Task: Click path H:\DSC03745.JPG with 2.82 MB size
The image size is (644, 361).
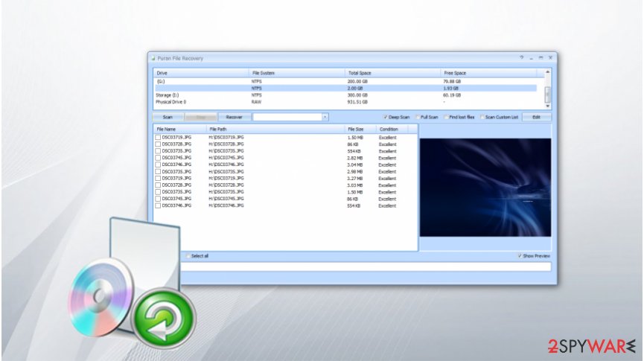Action: pyautogui.click(x=226, y=158)
